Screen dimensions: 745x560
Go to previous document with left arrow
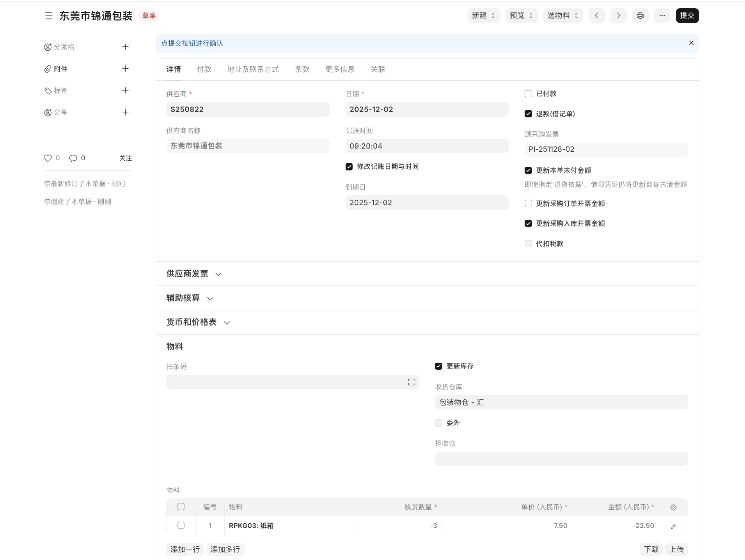[596, 16]
